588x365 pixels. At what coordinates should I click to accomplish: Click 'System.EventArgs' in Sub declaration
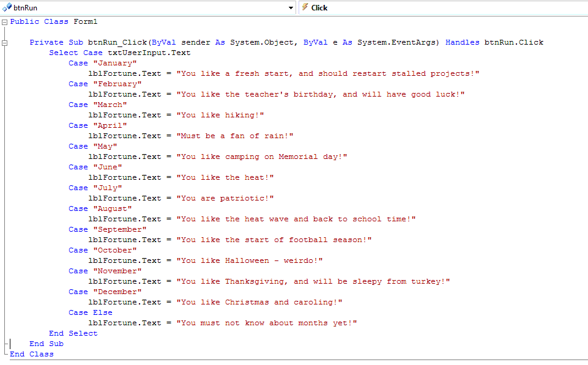[396, 42]
